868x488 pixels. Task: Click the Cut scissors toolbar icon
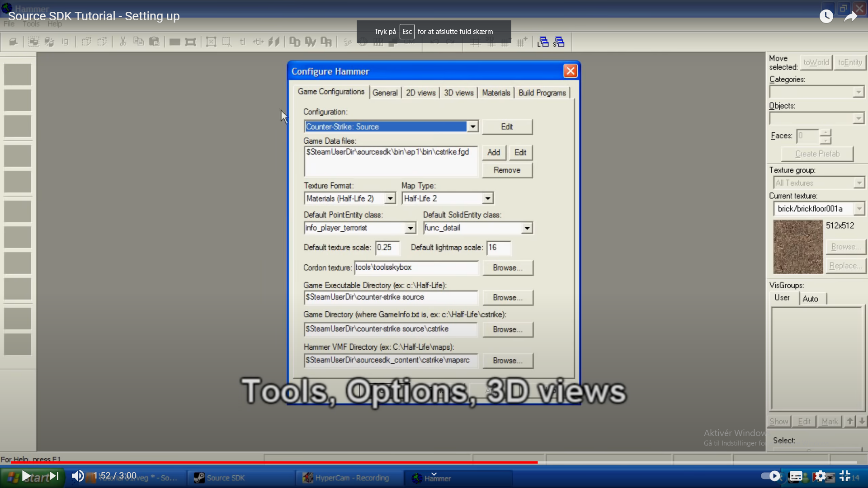(123, 42)
